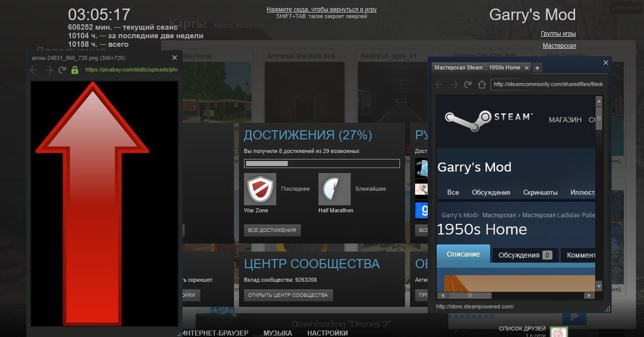The width and height of the screenshot is (644, 337).
Task: Click left arrow of horizontal scrollbar
Action: point(442,296)
